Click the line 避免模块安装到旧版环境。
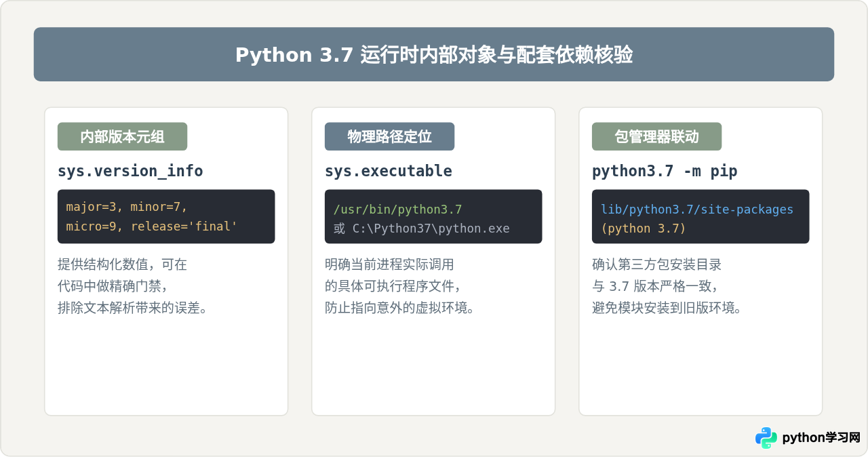This screenshot has width=868, height=457. coord(667,308)
